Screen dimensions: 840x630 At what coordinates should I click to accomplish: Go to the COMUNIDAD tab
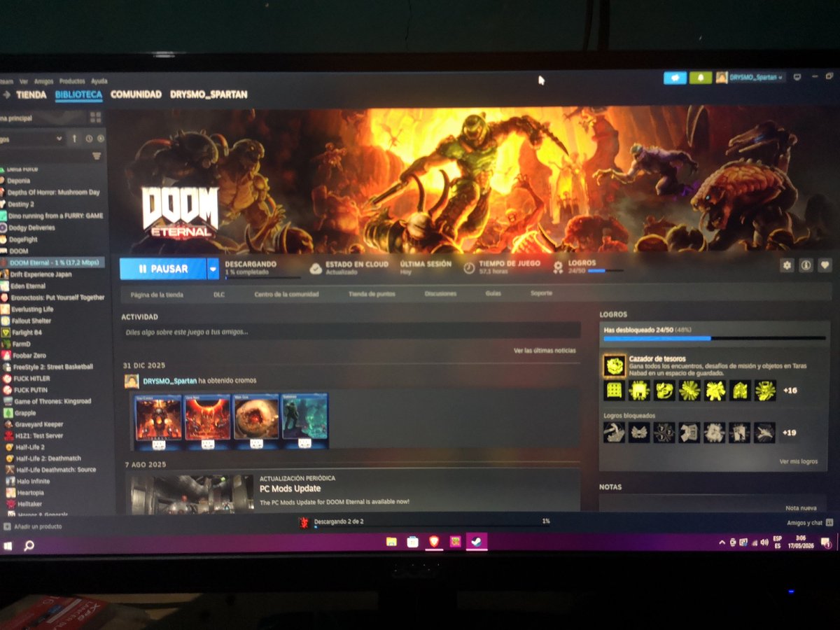coord(136,94)
